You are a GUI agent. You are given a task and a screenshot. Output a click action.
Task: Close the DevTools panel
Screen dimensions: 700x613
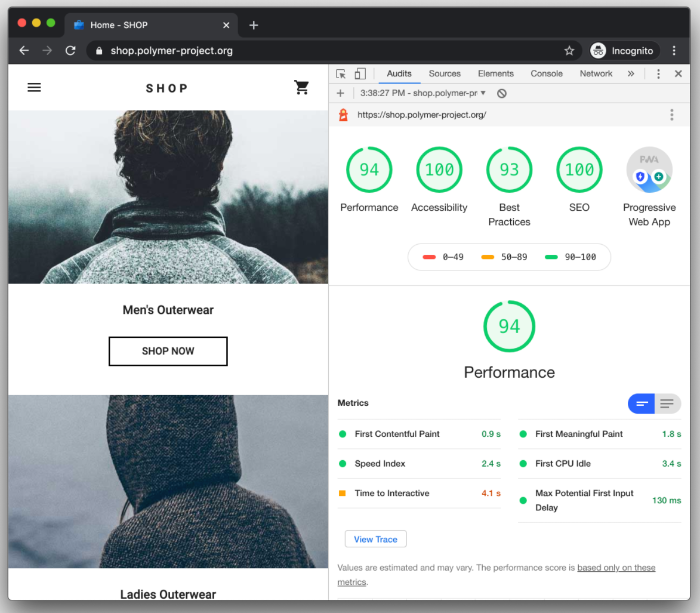[678, 74]
